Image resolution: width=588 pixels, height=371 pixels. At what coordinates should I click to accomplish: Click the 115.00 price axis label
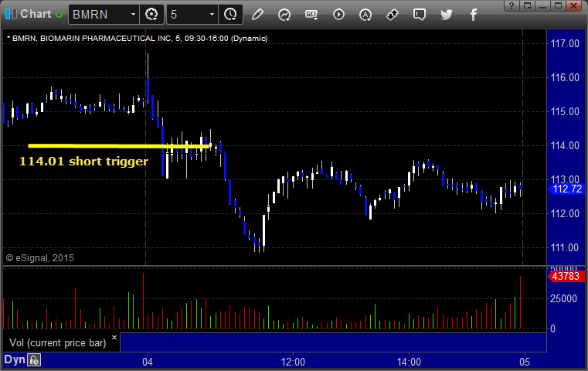coord(565,111)
